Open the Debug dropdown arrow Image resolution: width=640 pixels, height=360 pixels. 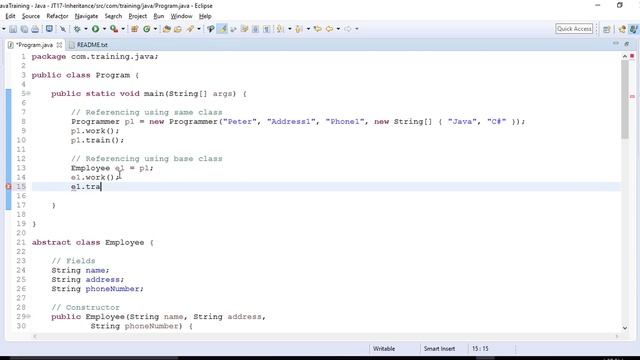[x=86, y=29]
